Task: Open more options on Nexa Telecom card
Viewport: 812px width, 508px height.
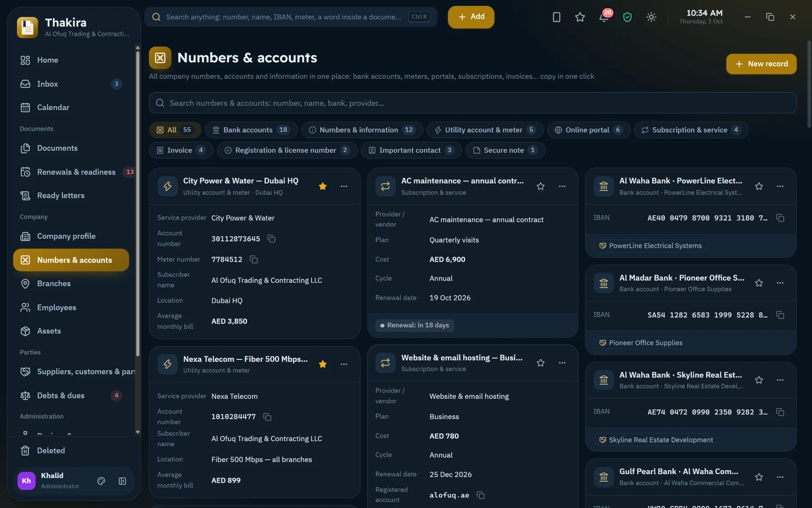Action: click(344, 364)
